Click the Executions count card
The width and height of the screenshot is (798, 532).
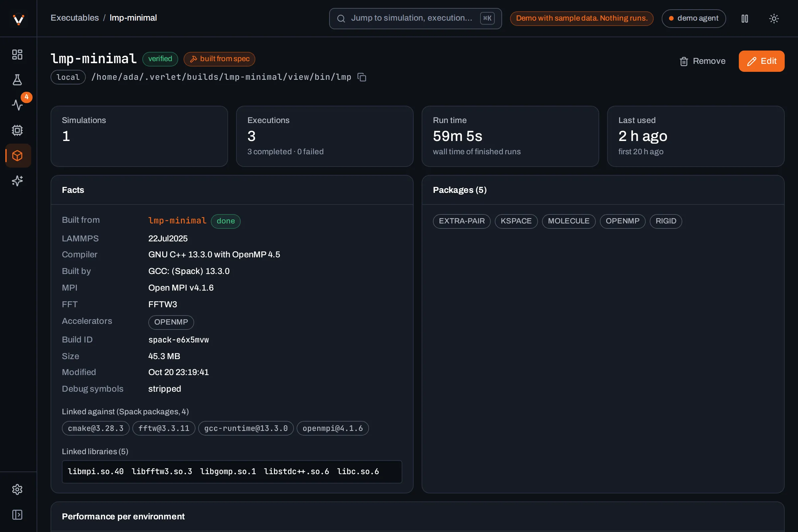click(x=325, y=136)
